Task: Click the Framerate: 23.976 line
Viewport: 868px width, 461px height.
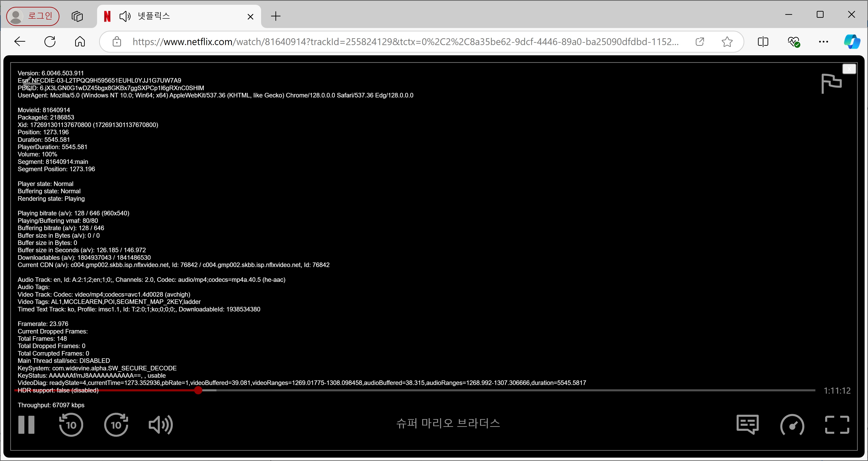Action: coord(43,324)
